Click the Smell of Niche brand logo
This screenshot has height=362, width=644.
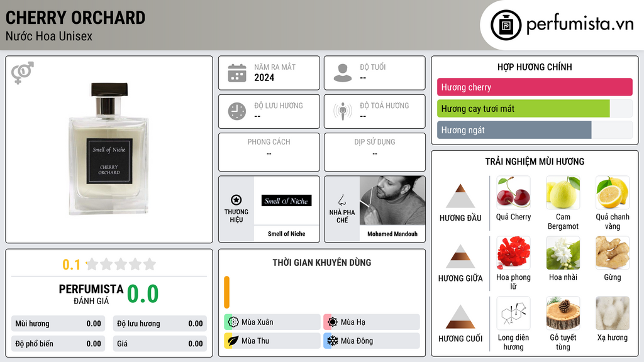[286, 200]
